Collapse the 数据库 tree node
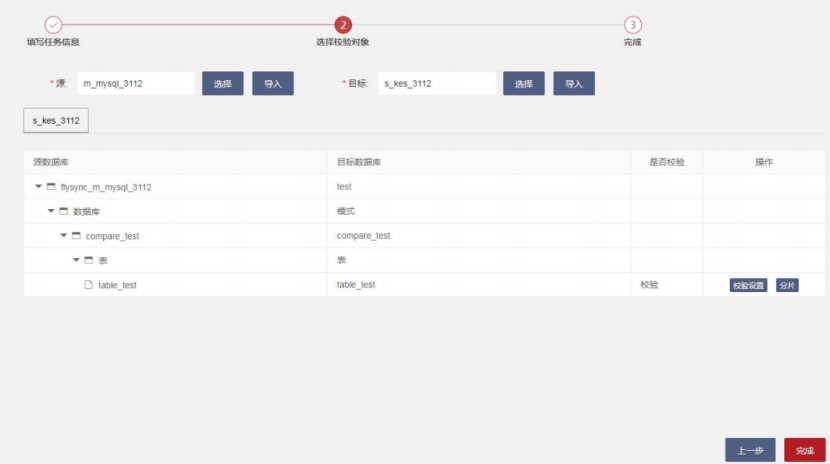The height and width of the screenshot is (464, 830). click(x=51, y=211)
